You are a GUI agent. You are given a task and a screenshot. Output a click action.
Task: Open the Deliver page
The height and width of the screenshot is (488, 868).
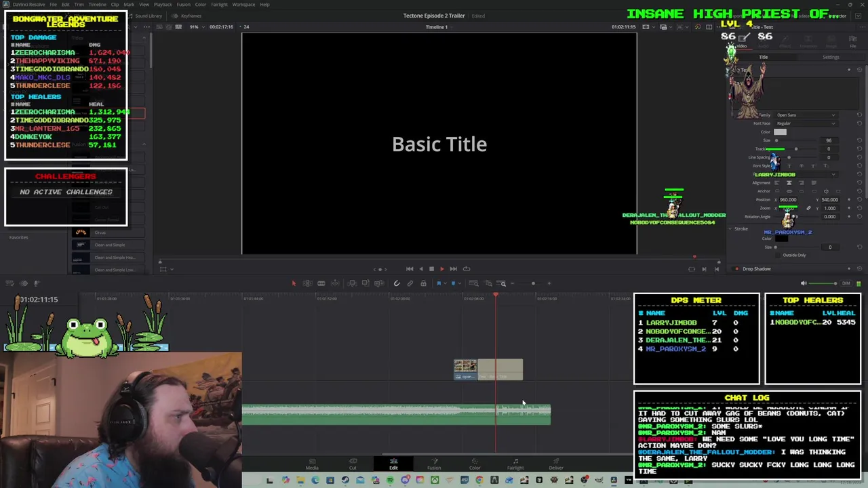coord(556,464)
